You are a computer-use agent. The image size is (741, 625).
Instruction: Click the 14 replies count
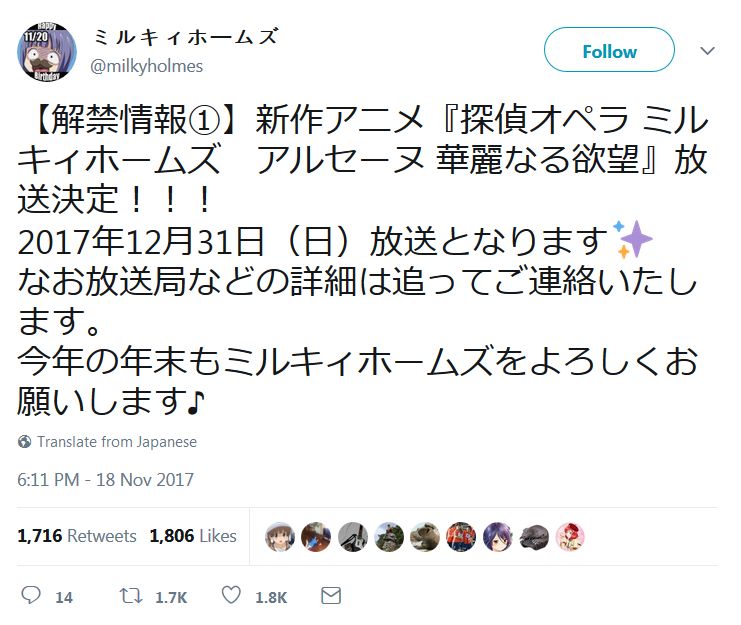[64, 597]
